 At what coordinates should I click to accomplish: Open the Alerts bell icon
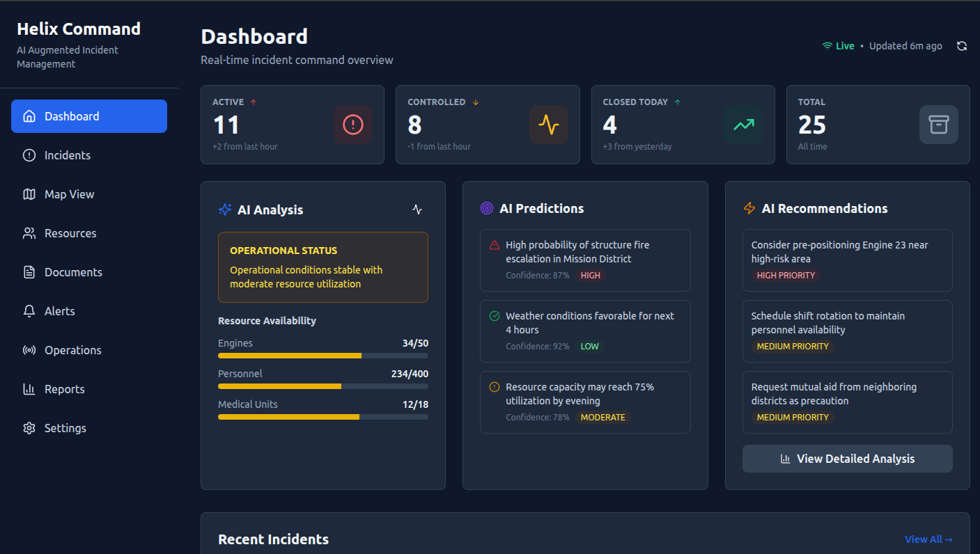click(29, 311)
